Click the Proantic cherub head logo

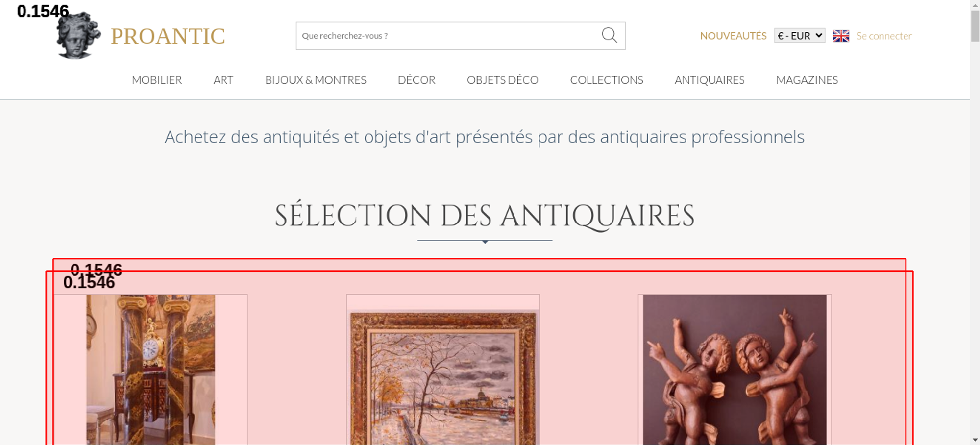78,35
